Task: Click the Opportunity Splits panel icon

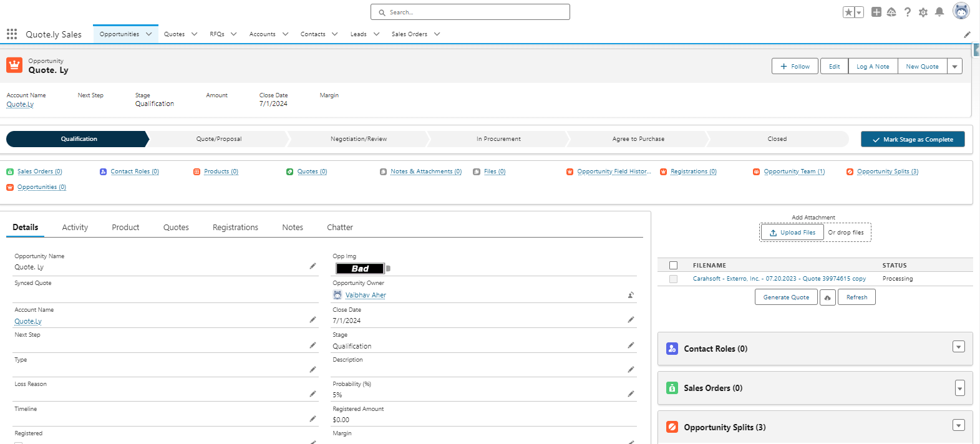Action: [x=672, y=427]
